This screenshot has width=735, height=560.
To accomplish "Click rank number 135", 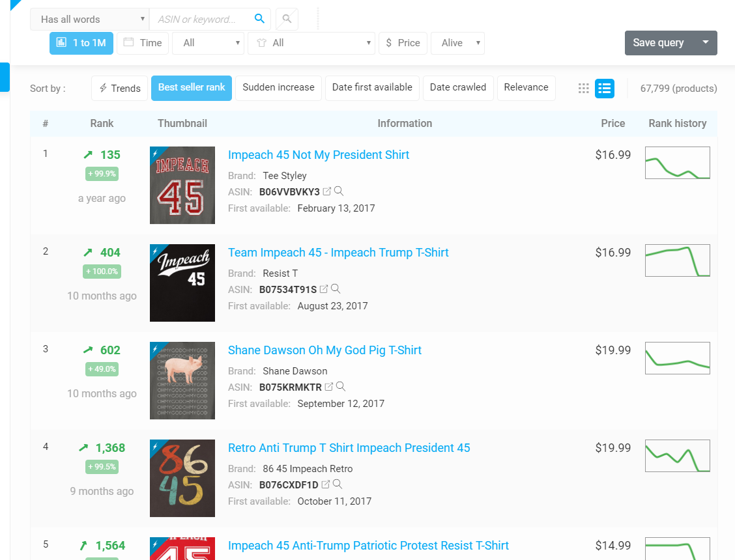I will [x=110, y=155].
